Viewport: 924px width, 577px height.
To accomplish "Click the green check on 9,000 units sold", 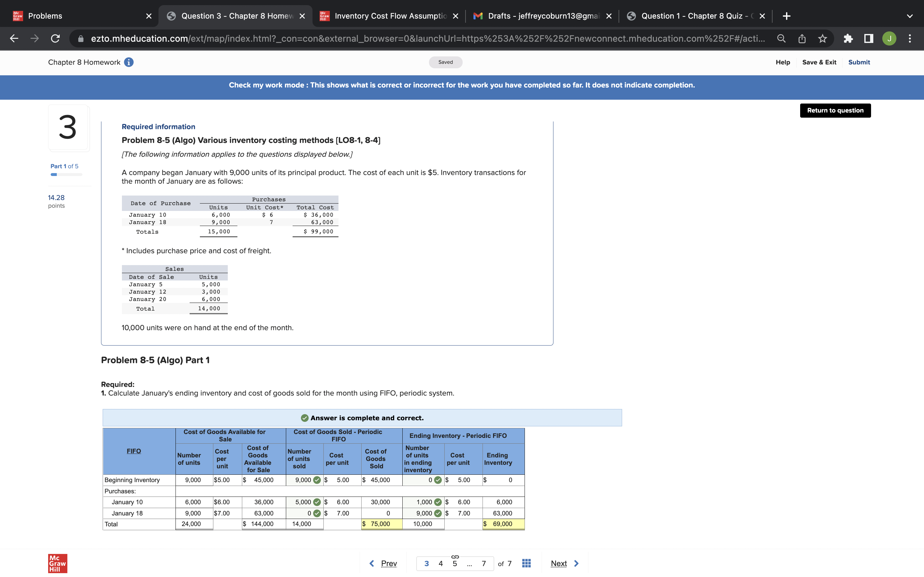I will coord(317,480).
